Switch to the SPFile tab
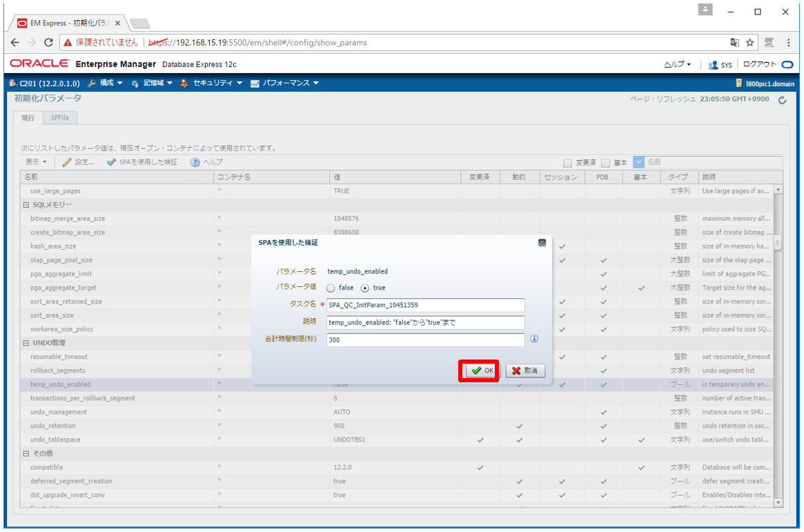This screenshot has height=532, width=804. tap(59, 118)
